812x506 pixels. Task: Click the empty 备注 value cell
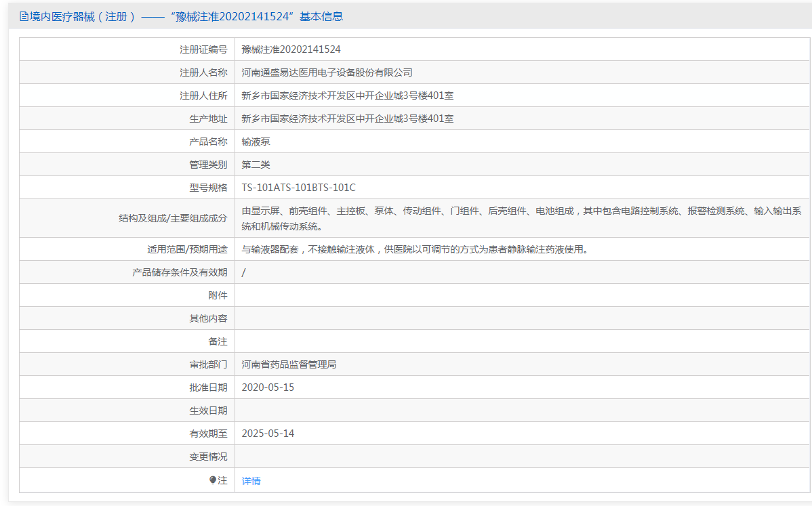(x=522, y=341)
